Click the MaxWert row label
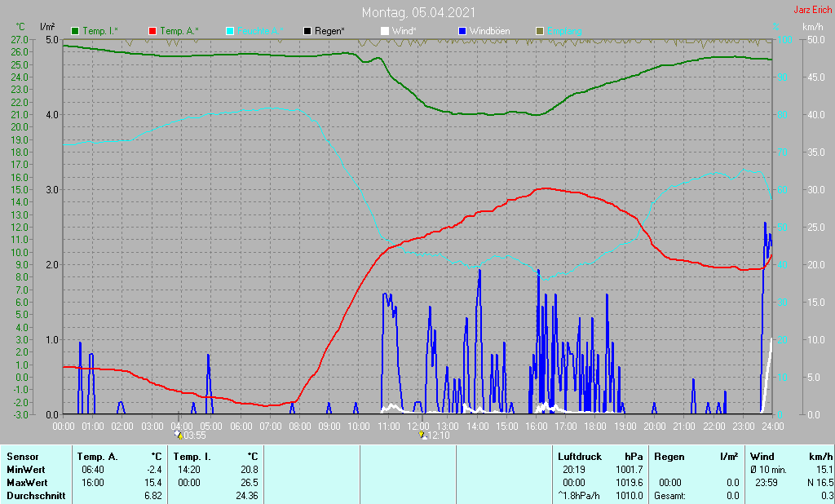Viewport: 835px width, 504px height. pos(26,483)
